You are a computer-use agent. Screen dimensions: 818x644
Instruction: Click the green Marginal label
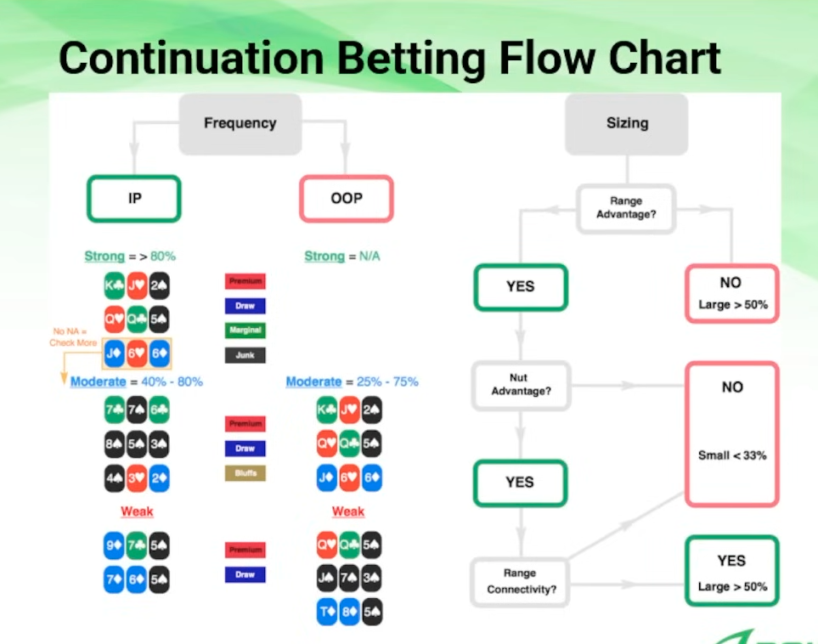(245, 330)
